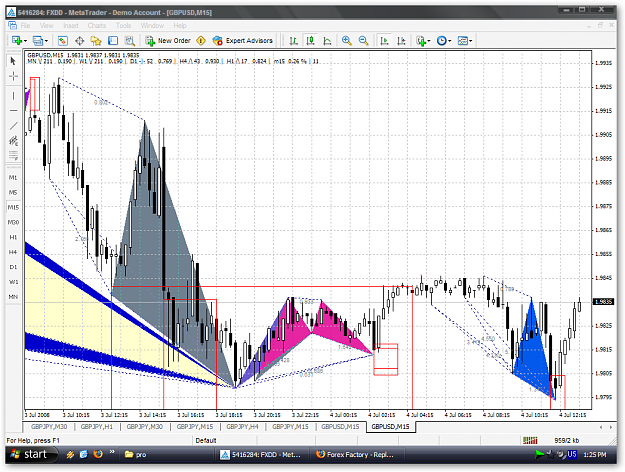Select the Vertical Line tool
This screenshot has height=472, width=625.
13,96
